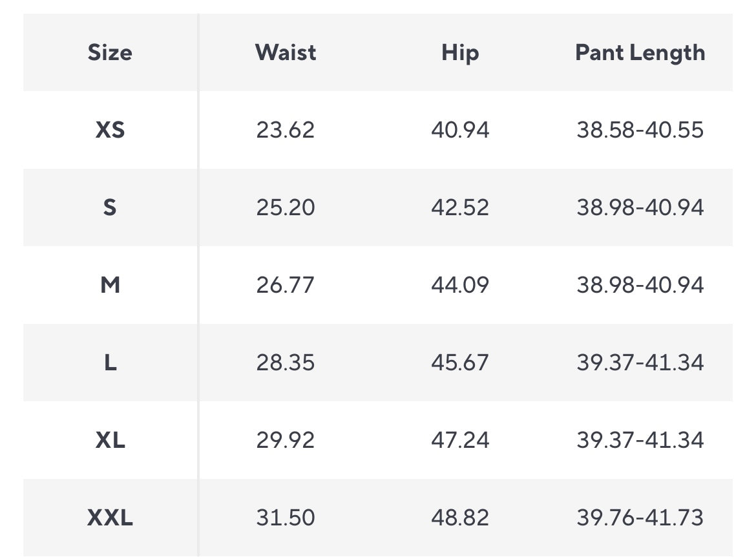Screen dimensions: 756x559
Task: Select hip measurement 45.67 in L row
Action: pyautogui.click(x=460, y=363)
